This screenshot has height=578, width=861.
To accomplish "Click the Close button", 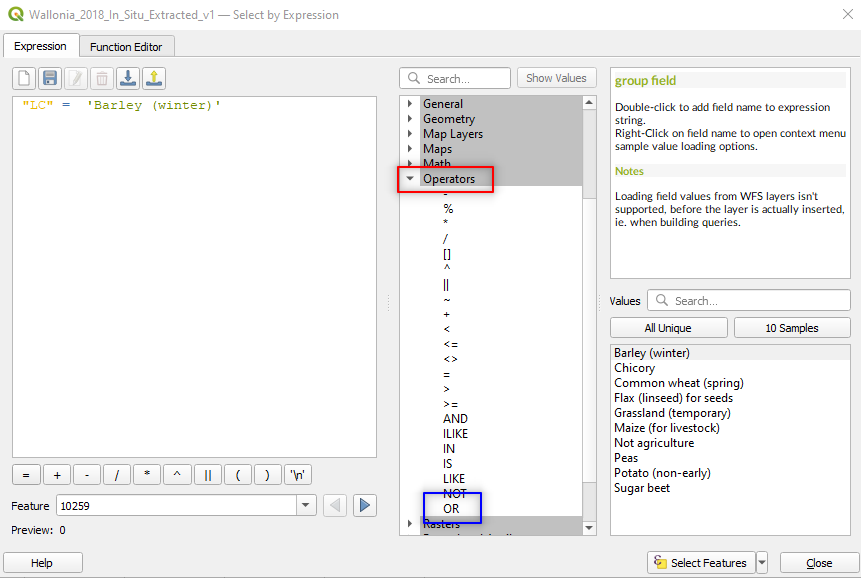I will click(819, 563).
